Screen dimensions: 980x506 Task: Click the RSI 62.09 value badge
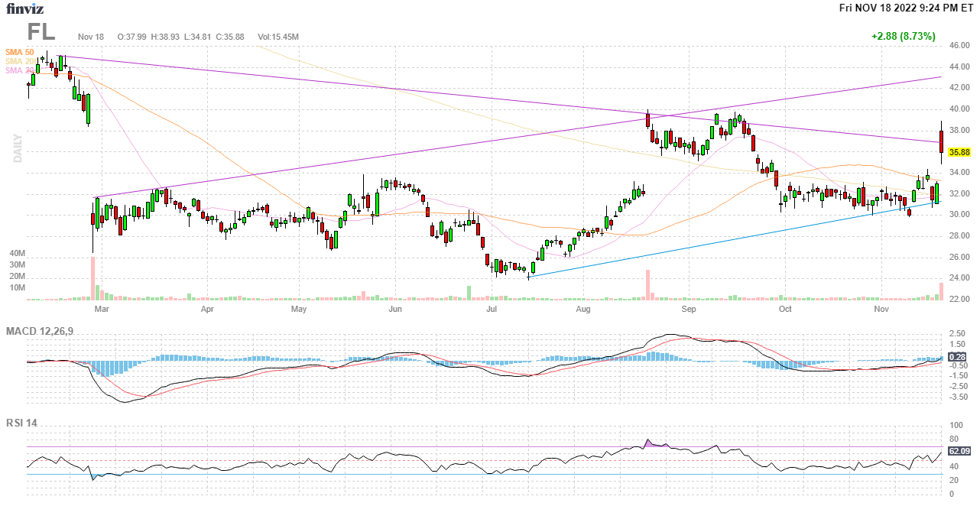tap(959, 451)
